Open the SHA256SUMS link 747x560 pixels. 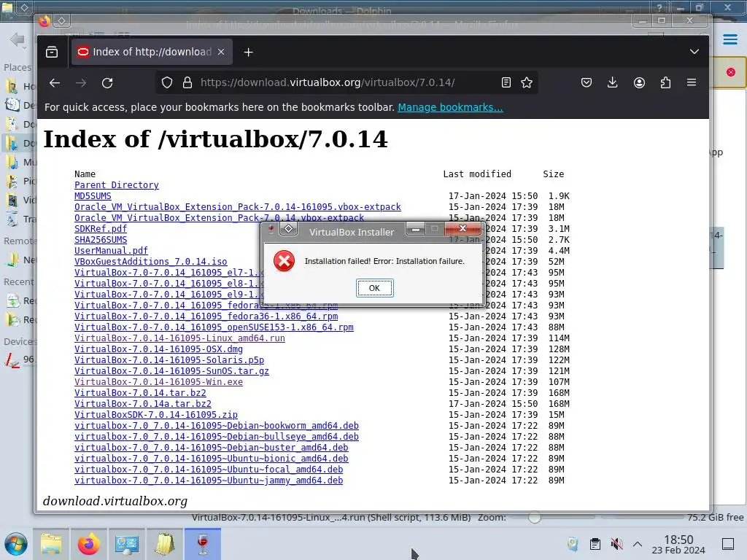pos(101,239)
